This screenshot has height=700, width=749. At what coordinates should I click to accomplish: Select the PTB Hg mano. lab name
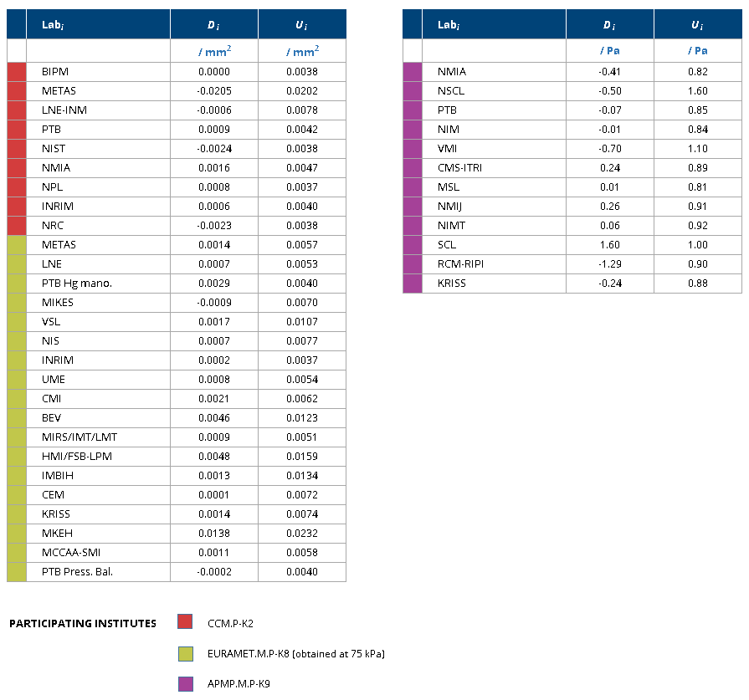tap(77, 284)
